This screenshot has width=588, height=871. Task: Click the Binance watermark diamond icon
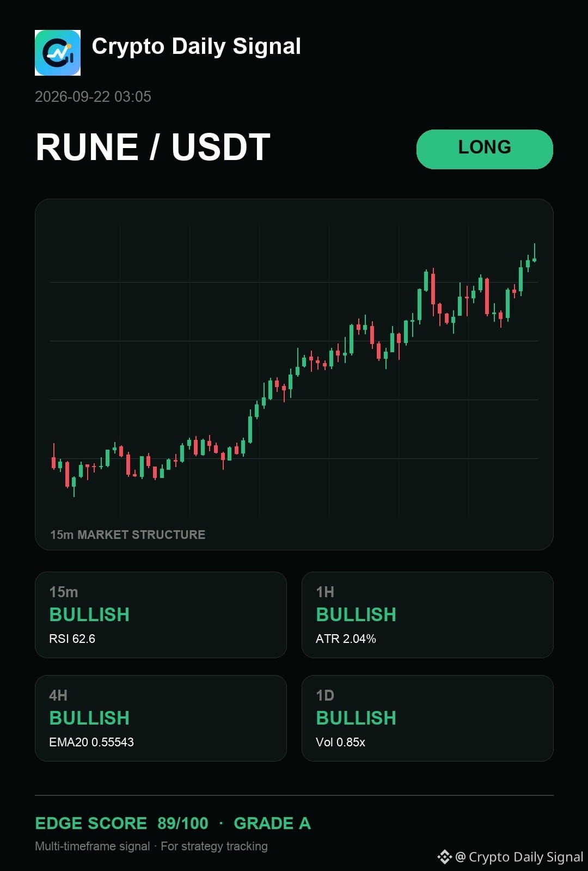pos(444,857)
